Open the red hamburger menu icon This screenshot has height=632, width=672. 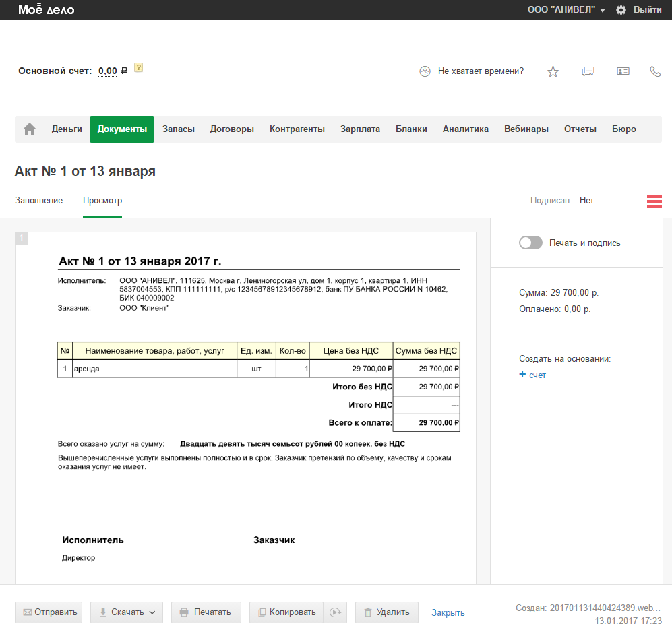pyautogui.click(x=654, y=201)
